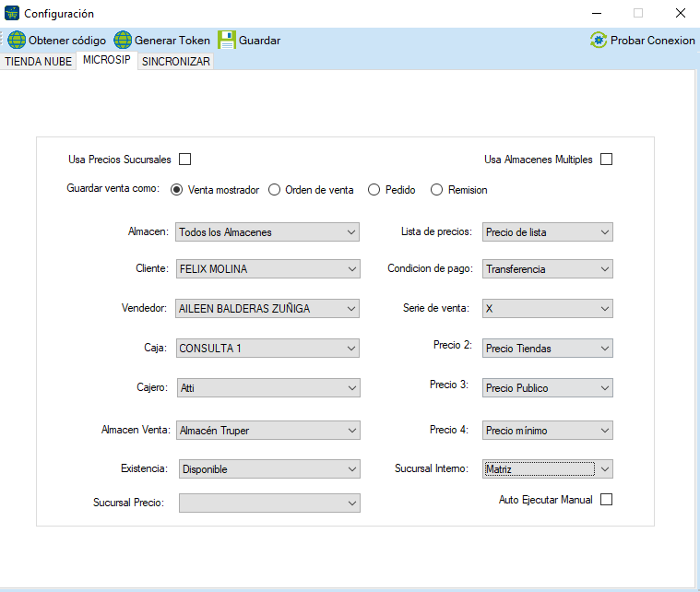Screen dimensions: 700x592
Task: Expand the Precio 4 dropdown showing Precio mínimo
Action: point(547,431)
